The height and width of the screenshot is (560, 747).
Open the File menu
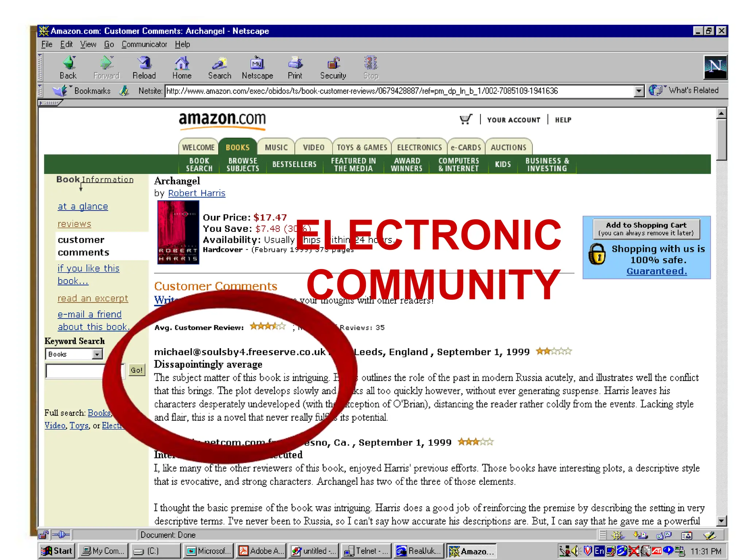(47, 44)
